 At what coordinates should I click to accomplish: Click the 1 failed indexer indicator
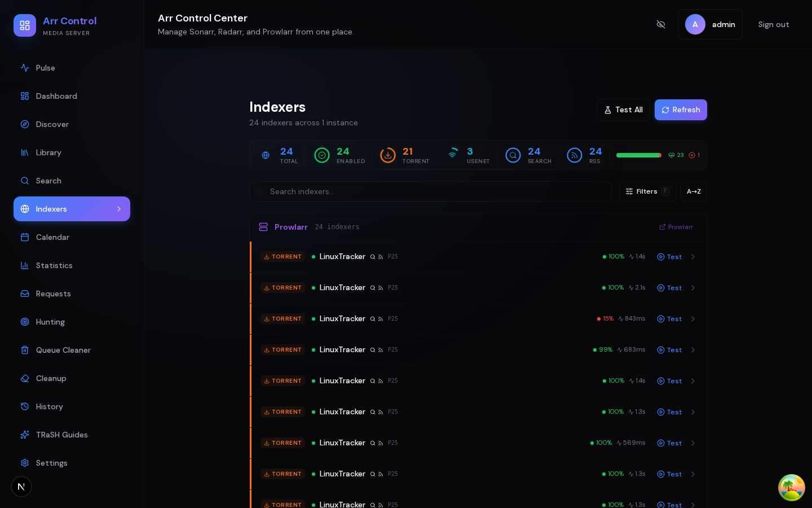[x=694, y=155]
